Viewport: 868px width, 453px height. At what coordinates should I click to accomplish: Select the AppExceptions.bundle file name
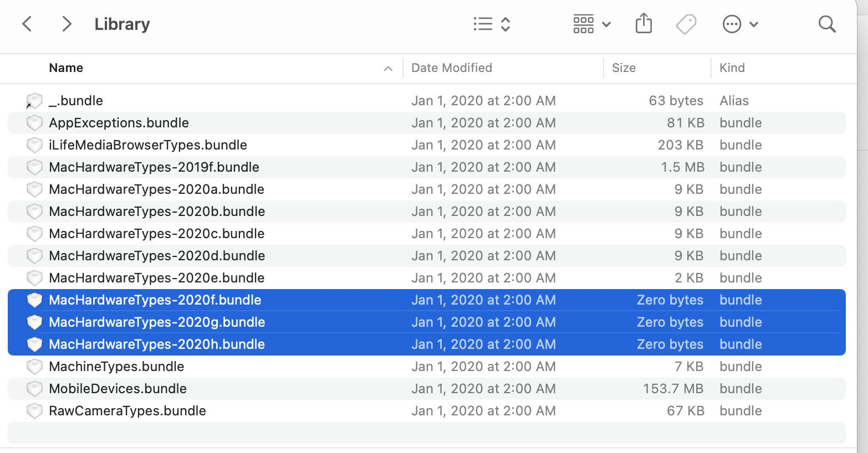(x=119, y=123)
